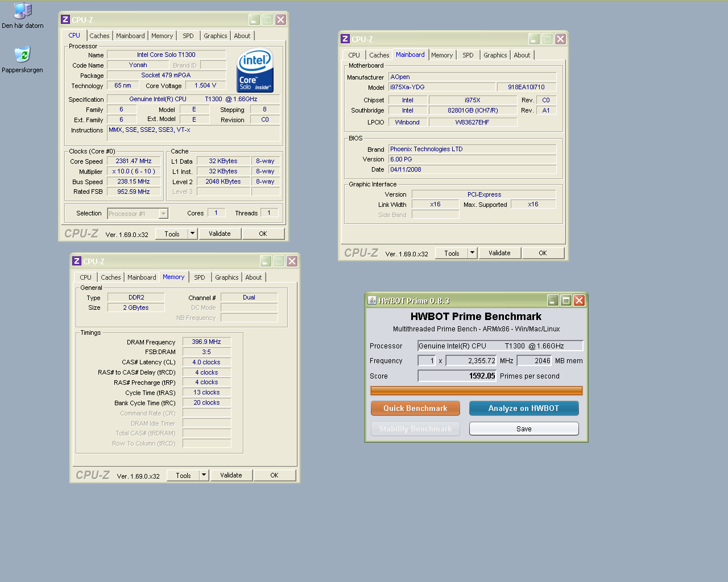The image size is (728, 582).
Task: Switch to Memory tab in CPU window
Action: point(162,36)
